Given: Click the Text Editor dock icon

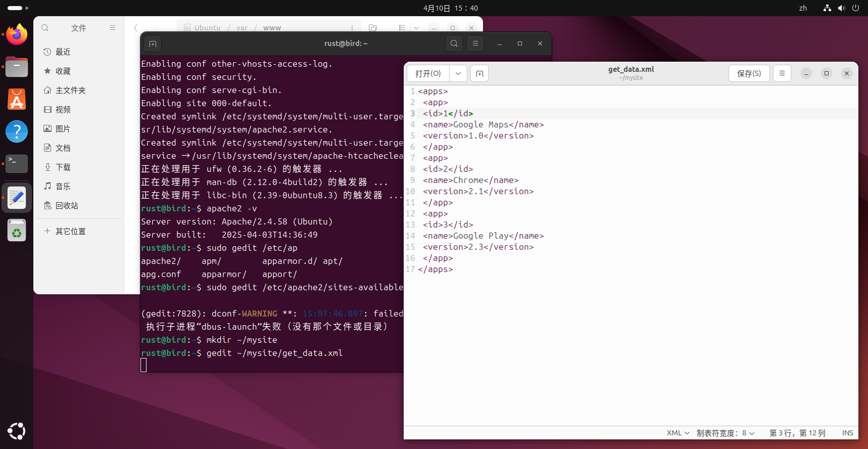Looking at the screenshot, I should point(17,198).
